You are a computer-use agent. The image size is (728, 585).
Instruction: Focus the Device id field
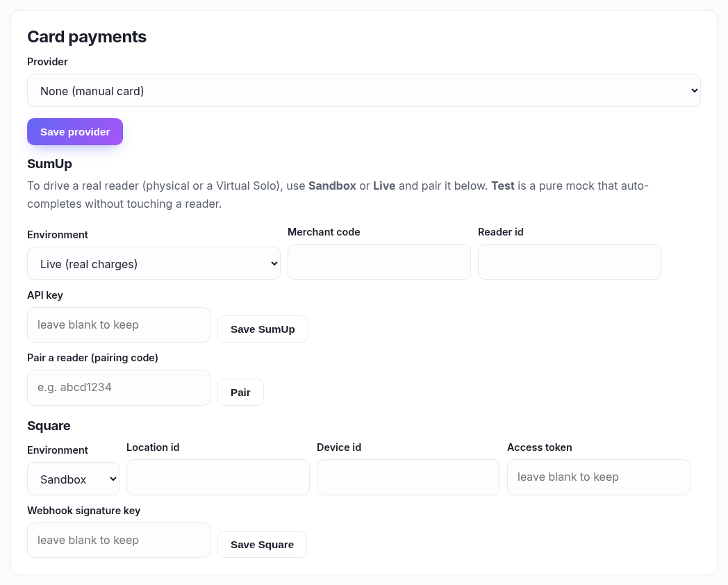point(408,477)
